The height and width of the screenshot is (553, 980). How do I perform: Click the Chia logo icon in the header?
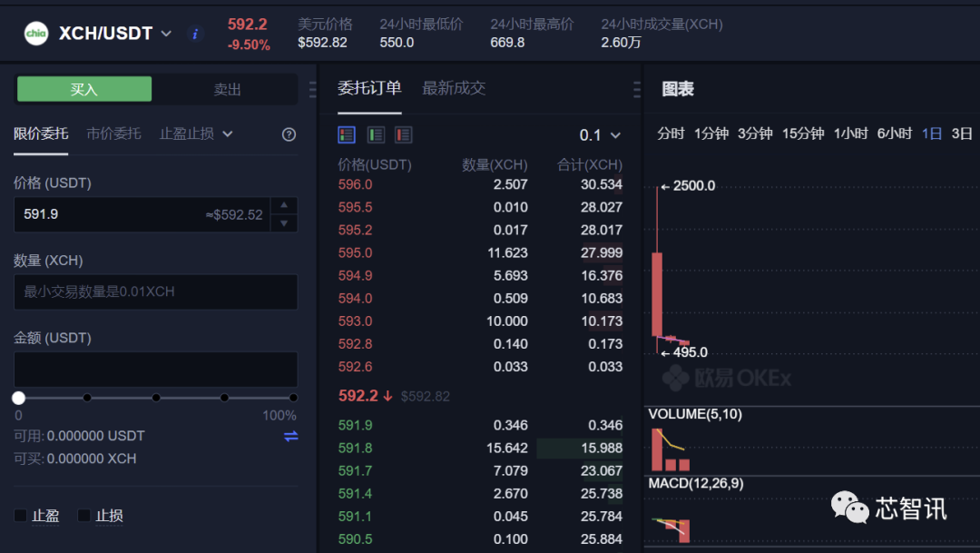click(36, 33)
